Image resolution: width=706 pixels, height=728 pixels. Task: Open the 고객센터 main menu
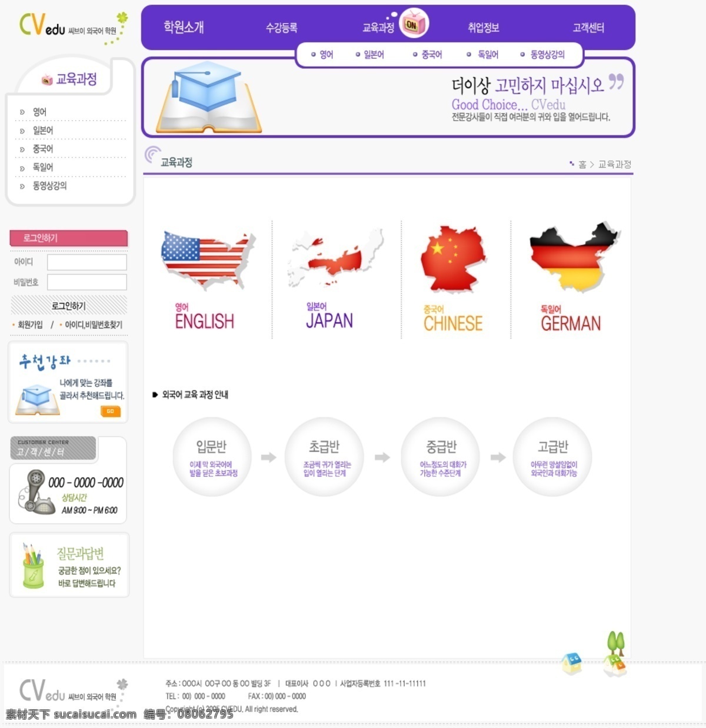point(588,28)
